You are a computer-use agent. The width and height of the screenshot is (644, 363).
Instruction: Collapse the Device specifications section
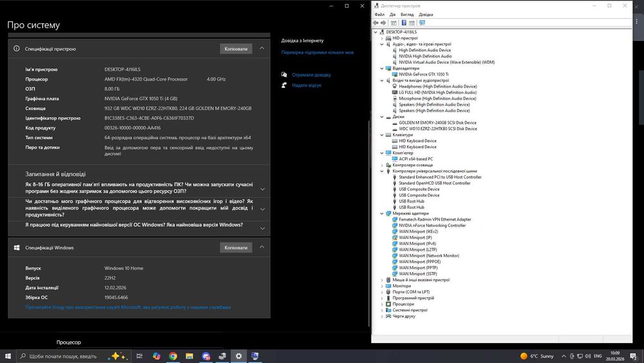pyautogui.click(x=262, y=48)
